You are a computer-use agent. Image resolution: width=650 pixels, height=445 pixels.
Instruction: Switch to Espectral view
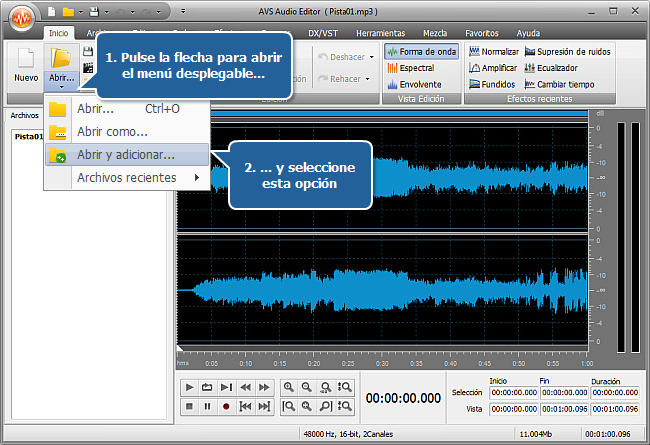411,68
